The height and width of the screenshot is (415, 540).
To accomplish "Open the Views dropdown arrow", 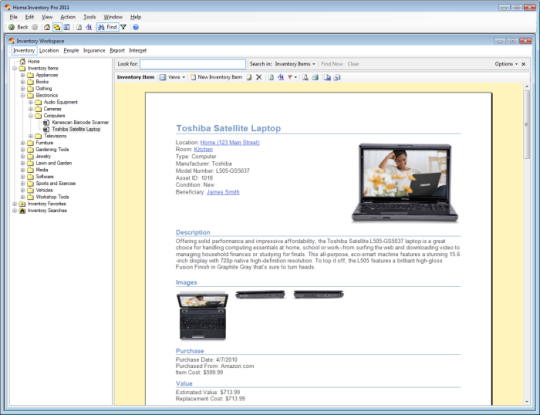I will tap(184, 77).
